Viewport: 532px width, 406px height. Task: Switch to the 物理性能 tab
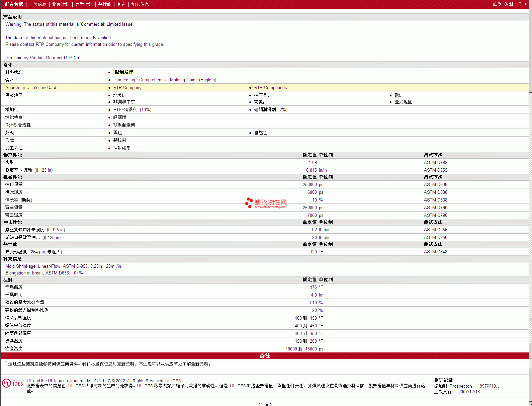click(x=61, y=4)
